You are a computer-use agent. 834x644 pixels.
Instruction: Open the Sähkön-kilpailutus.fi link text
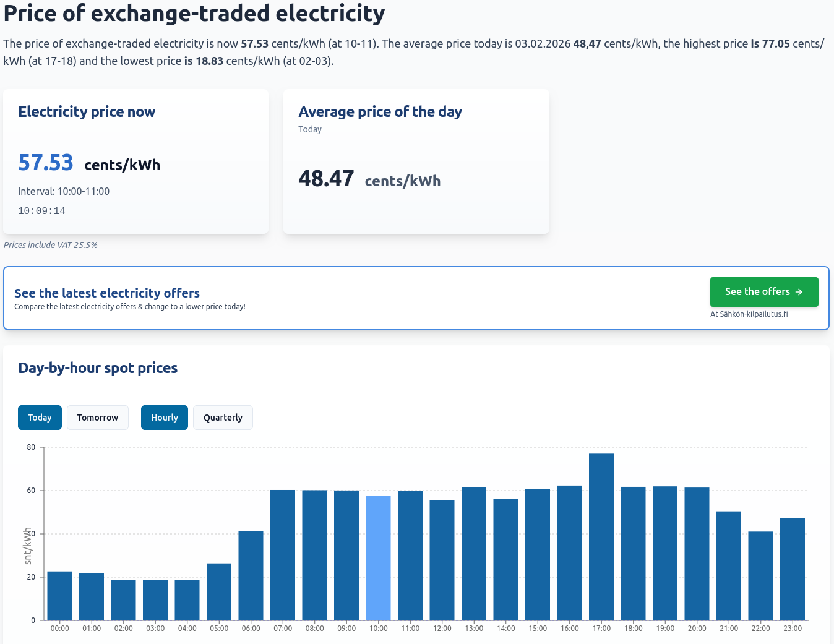pos(754,314)
